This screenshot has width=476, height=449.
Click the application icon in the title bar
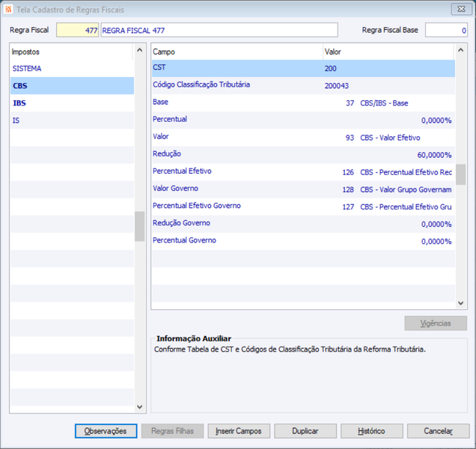[x=8, y=10]
